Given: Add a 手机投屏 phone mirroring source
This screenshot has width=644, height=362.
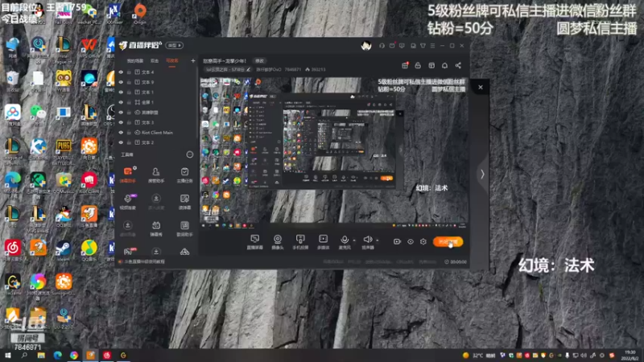Looking at the screenshot, I should click(300, 242).
